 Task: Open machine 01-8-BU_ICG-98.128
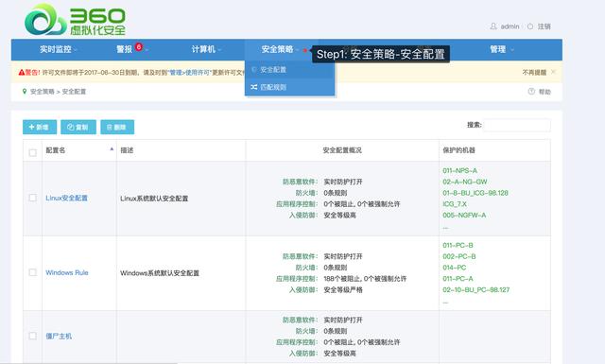tap(475, 193)
